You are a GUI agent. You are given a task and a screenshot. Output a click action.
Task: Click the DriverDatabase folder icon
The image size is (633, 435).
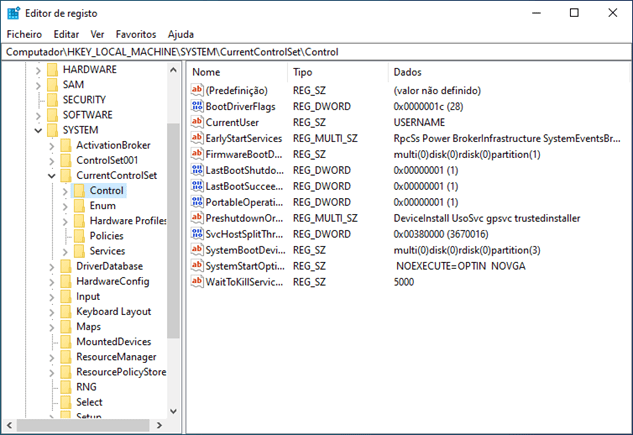pyautogui.click(x=66, y=266)
